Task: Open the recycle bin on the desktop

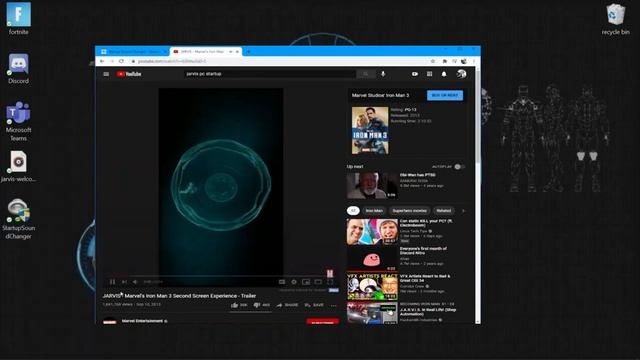Action: click(x=615, y=19)
